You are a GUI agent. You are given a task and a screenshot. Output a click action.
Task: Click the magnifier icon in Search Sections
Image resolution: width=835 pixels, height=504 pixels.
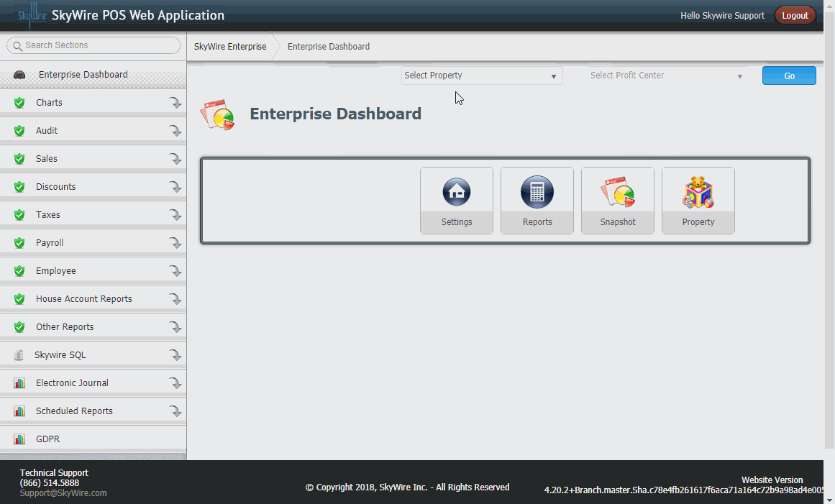click(17, 46)
